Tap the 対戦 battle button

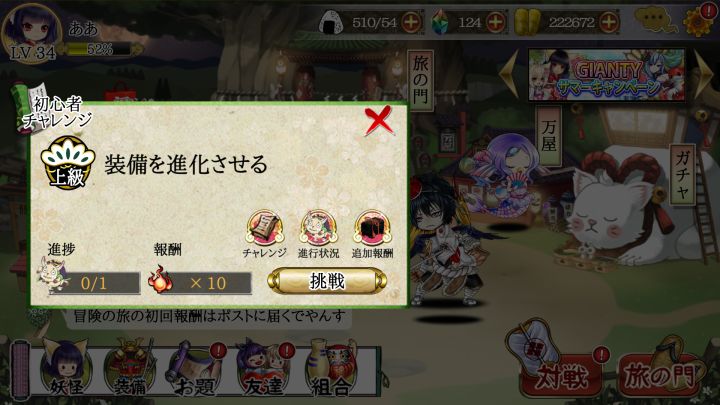point(561,363)
